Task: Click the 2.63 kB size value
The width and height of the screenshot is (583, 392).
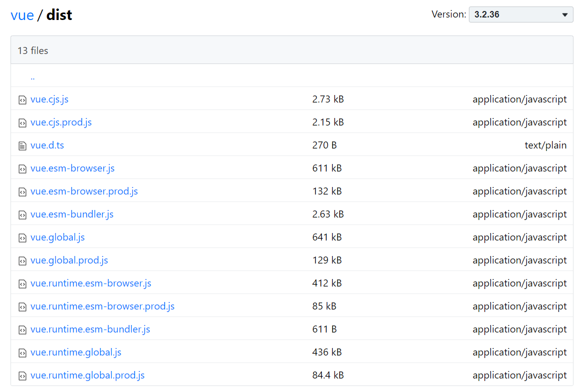Action: click(x=328, y=214)
